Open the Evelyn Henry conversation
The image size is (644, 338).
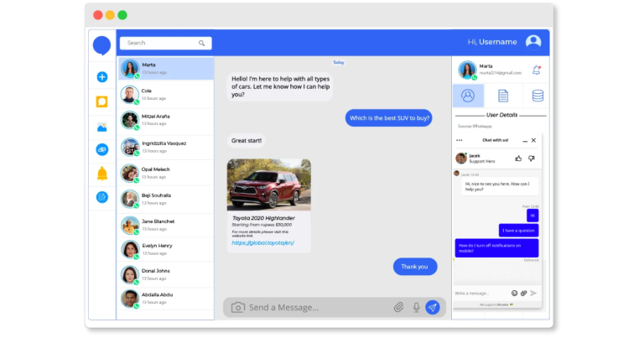pos(165,249)
